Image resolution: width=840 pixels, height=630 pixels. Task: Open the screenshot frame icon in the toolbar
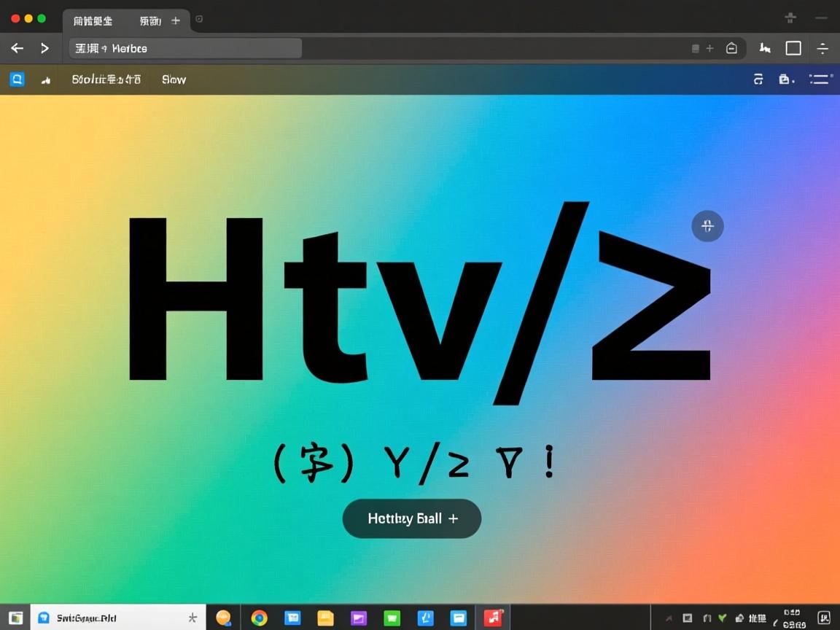coord(793,48)
